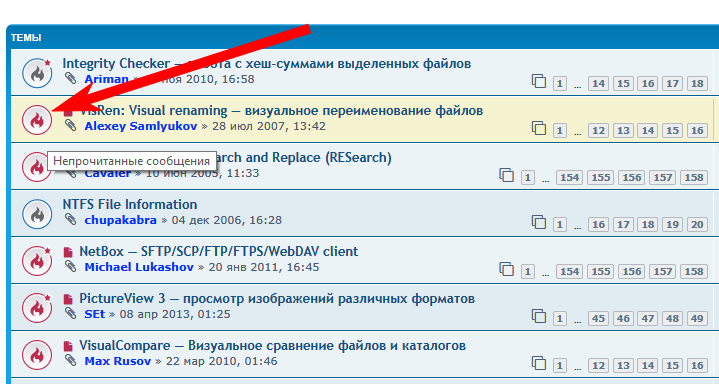Image resolution: width=719 pixels, height=384 pixels.
Task: View author Ariman's profile
Action: pyautogui.click(x=106, y=79)
